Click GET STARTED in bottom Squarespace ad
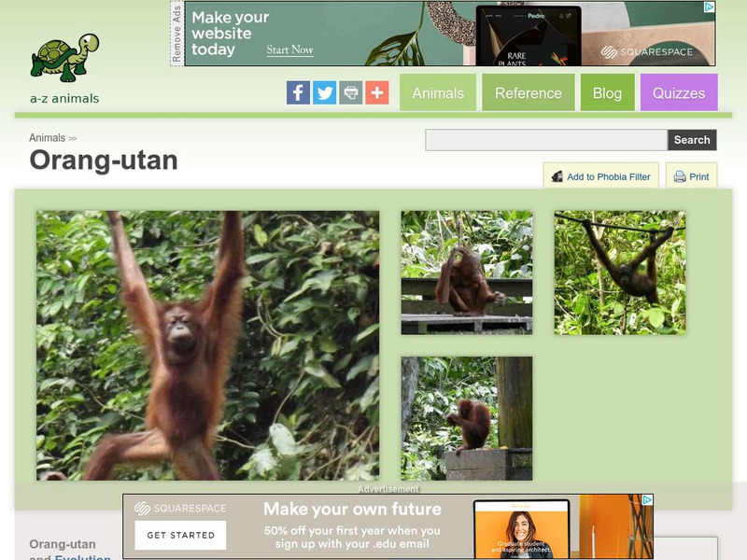 click(x=180, y=535)
